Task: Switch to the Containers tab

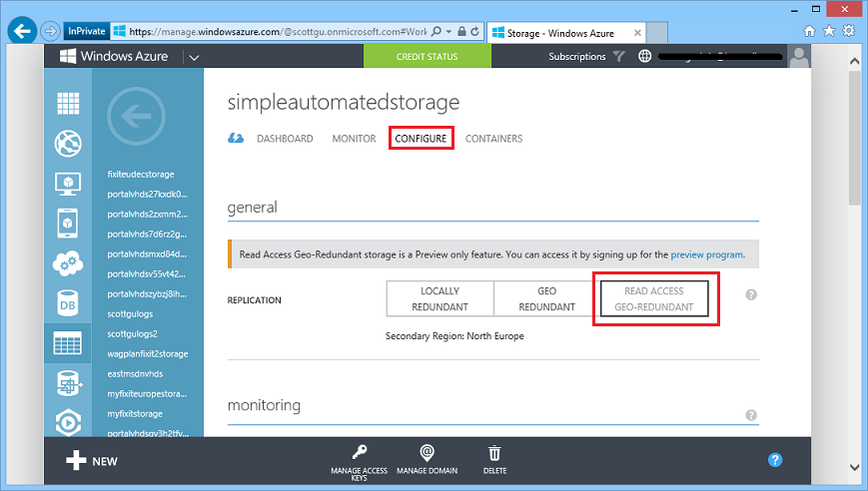Action: click(493, 139)
